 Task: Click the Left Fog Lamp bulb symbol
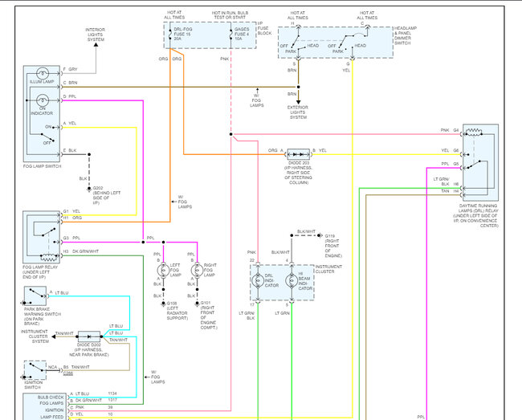[163, 271]
